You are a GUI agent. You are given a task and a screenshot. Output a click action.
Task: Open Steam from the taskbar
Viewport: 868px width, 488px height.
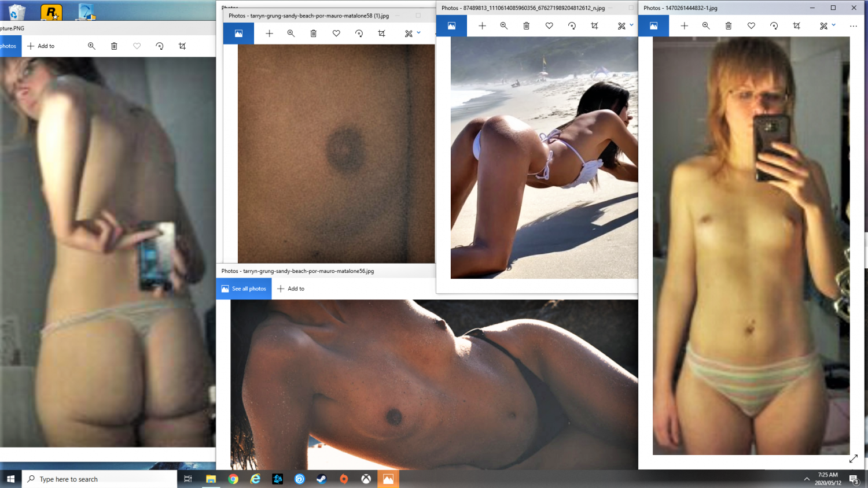(x=321, y=479)
